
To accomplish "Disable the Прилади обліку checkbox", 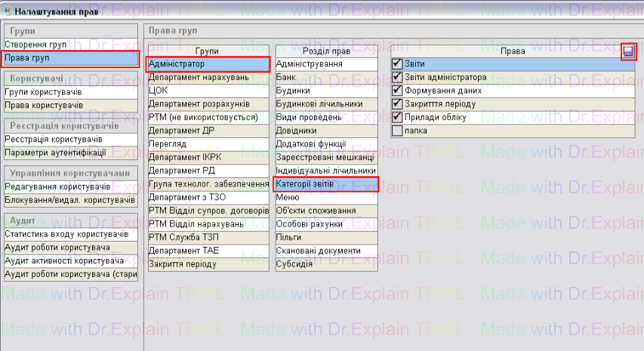I will pyautogui.click(x=397, y=117).
